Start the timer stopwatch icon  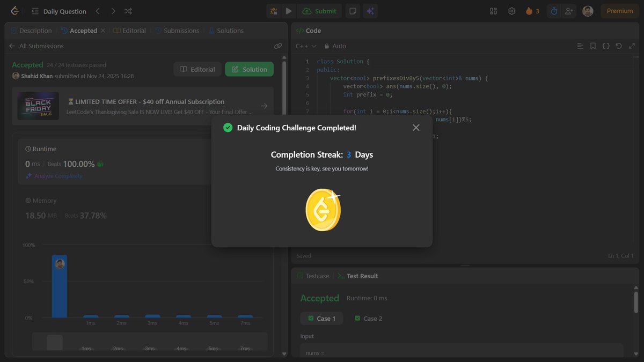pyautogui.click(x=554, y=11)
